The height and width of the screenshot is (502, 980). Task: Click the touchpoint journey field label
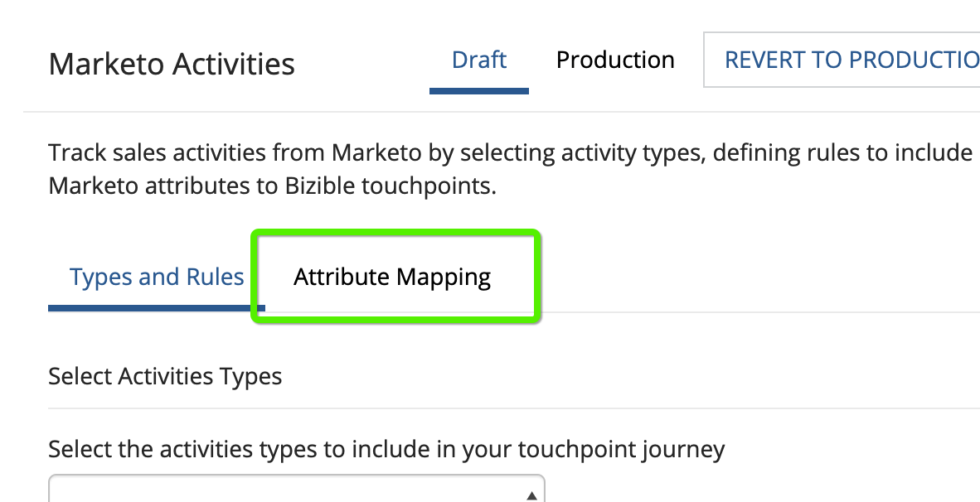tap(386, 449)
